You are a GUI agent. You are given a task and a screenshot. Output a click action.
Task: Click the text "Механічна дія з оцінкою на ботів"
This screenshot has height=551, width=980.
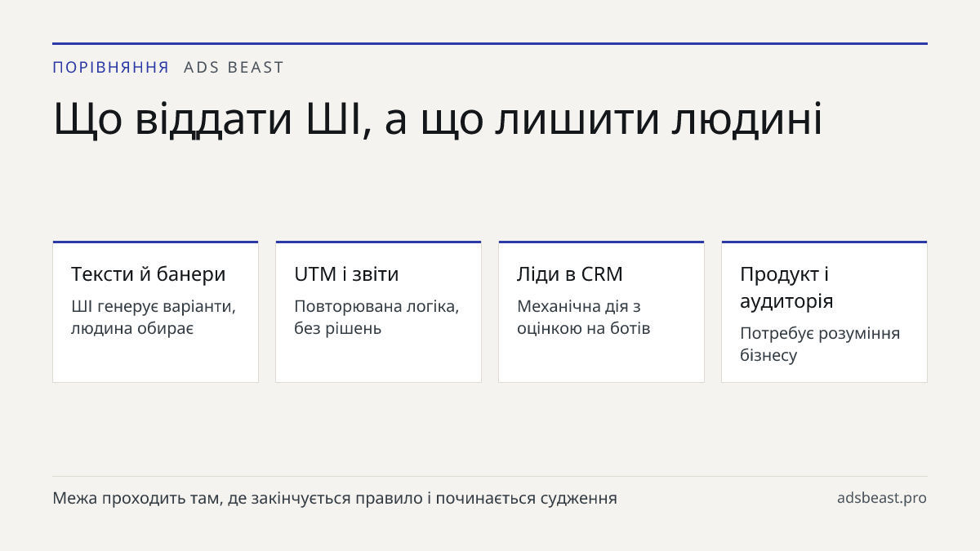584,318
